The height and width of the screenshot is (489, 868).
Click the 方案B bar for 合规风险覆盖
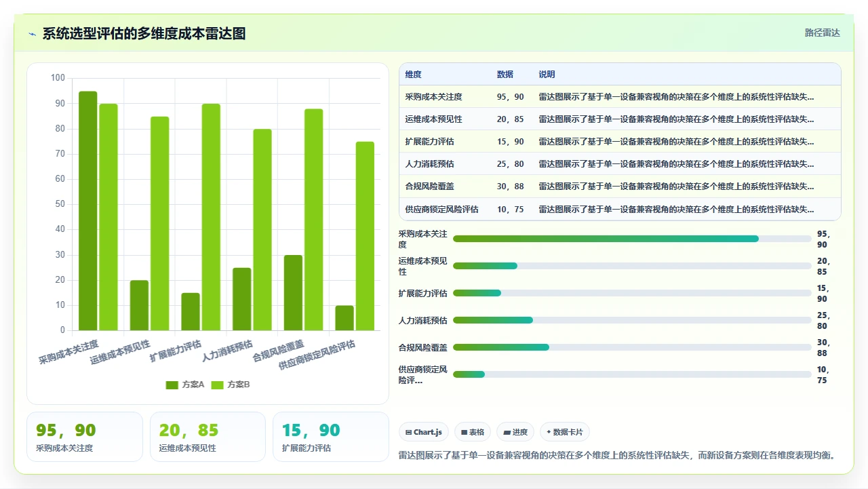tap(314, 220)
